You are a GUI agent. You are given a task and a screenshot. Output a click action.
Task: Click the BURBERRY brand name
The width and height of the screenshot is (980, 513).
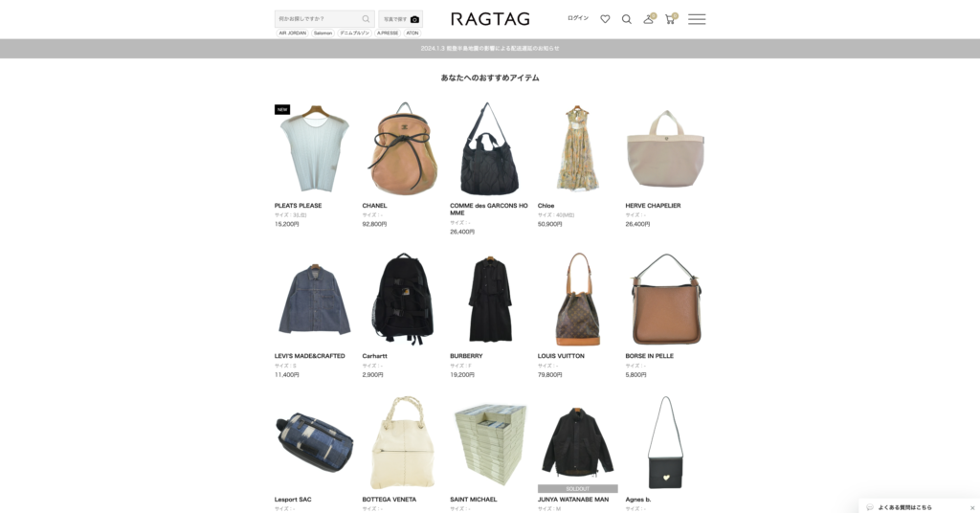(466, 356)
